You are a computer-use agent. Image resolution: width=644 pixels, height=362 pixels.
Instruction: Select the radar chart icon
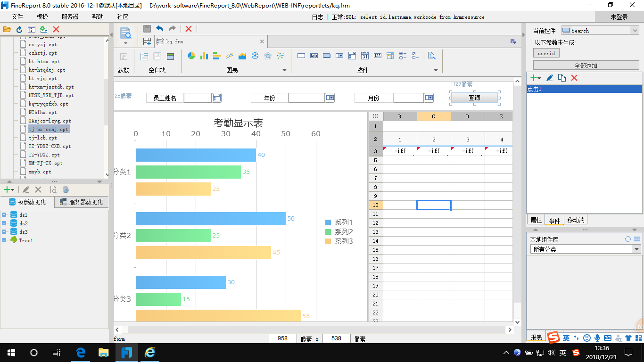tap(268, 56)
